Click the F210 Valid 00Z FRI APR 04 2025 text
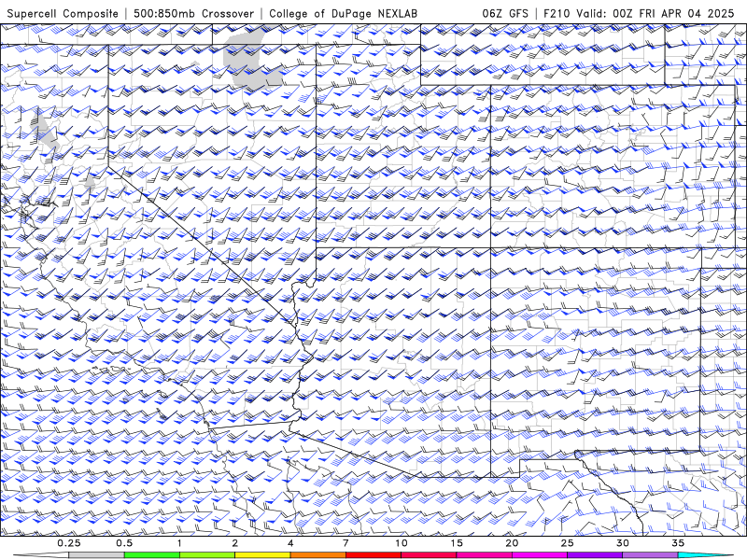Image resolution: width=747 pixels, height=560 pixels. coord(639,13)
